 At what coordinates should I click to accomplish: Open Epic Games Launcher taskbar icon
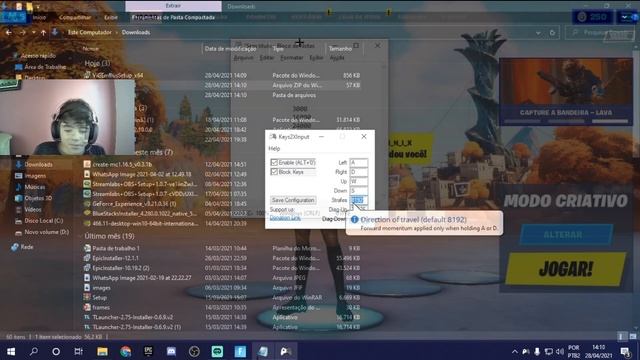[x=148, y=351]
